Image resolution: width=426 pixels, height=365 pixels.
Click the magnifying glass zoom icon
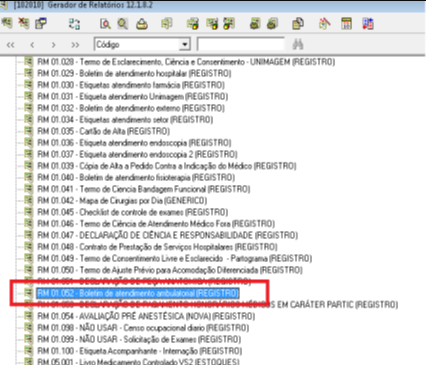123,24
